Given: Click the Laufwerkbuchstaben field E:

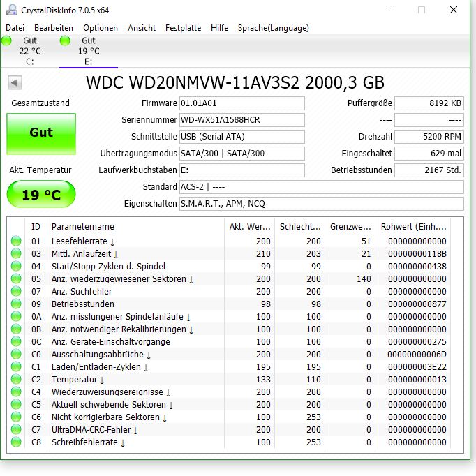Looking at the screenshot, I should (242, 170).
